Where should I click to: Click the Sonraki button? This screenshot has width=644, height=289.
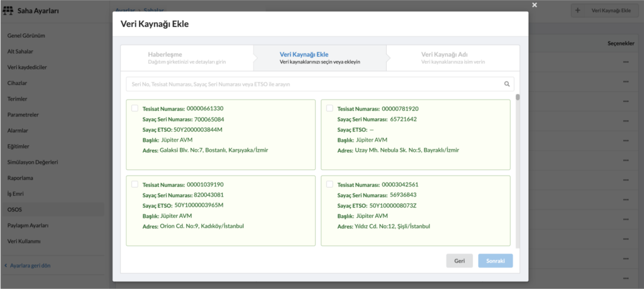[495, 261]
